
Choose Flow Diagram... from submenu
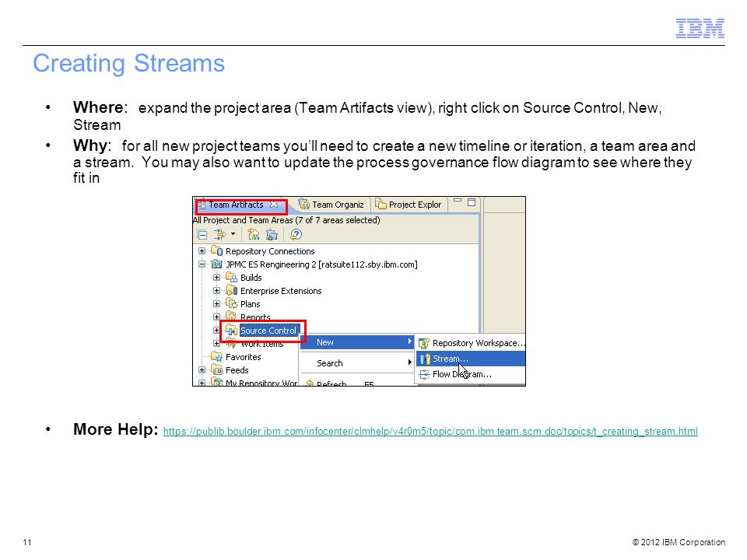[471, 374]
